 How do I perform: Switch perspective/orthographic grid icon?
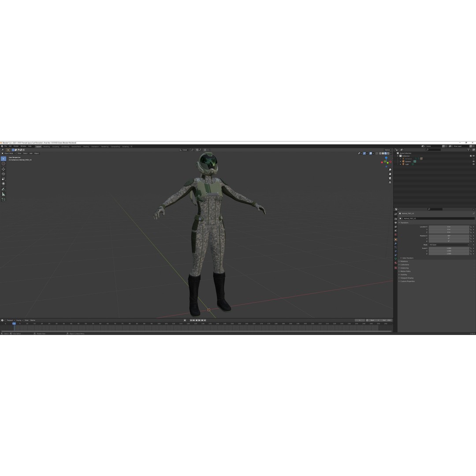pos(390,182)
